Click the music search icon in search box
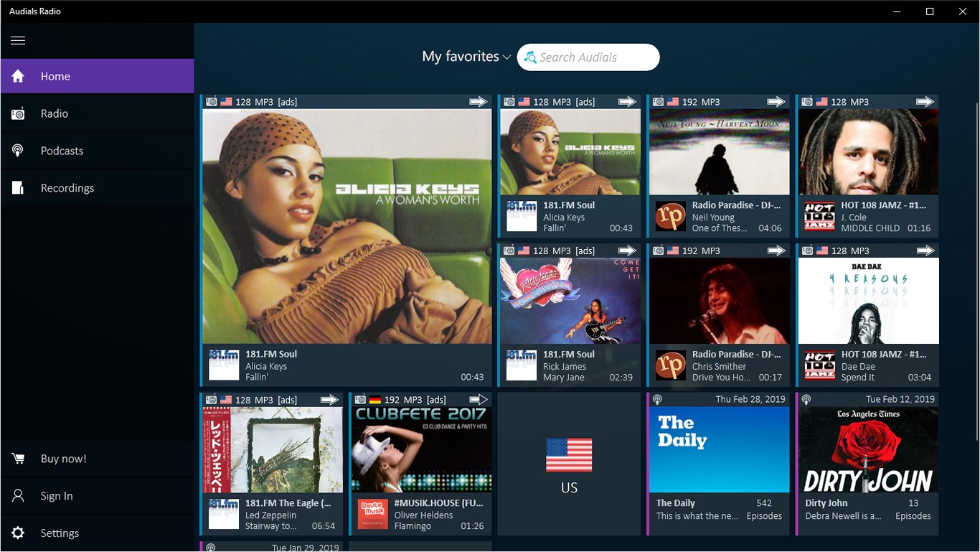This screenshot has height=552, width=980. pyautogui.click(x=530, y=57)
